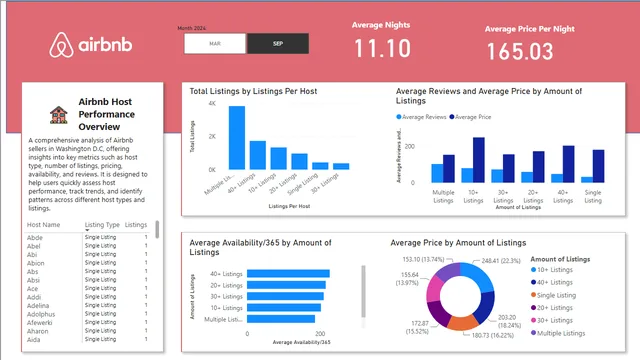
Task: Select host row Abion
Action: 87,263
